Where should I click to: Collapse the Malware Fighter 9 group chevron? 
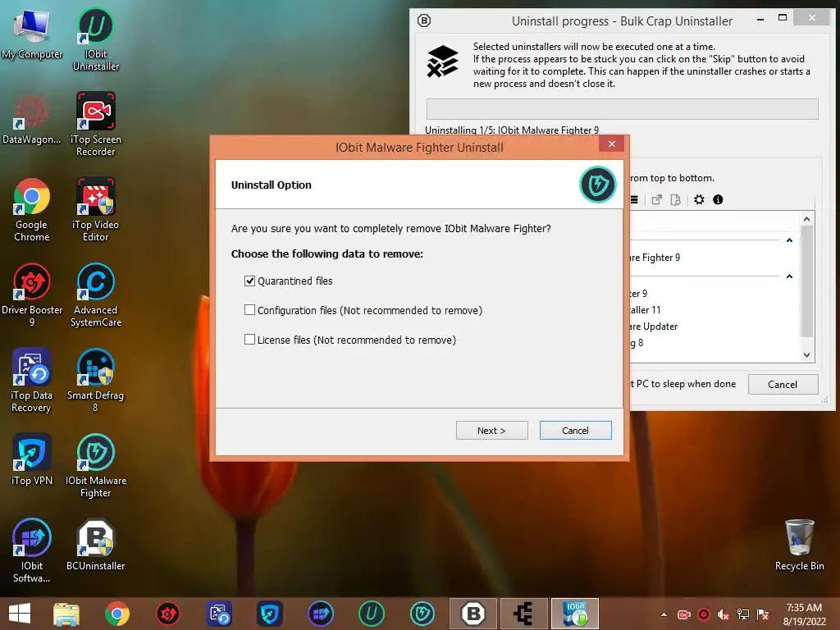click(x=789, y=240)
